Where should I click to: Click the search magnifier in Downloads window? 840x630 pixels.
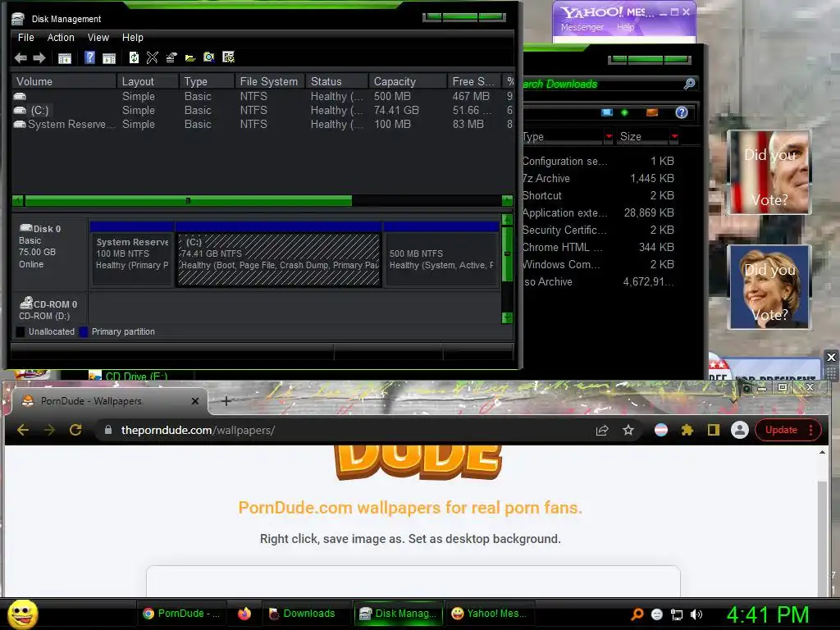(x=689, y=84)
